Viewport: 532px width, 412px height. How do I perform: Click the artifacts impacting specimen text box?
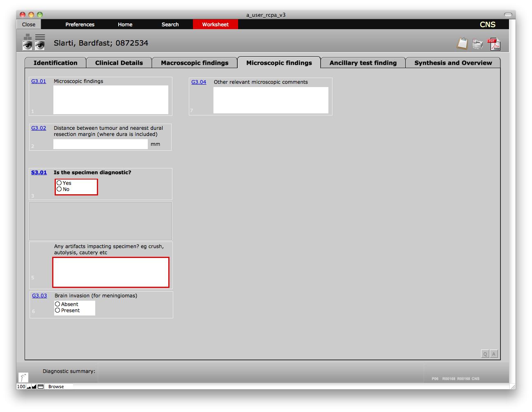tap(111, 272)
